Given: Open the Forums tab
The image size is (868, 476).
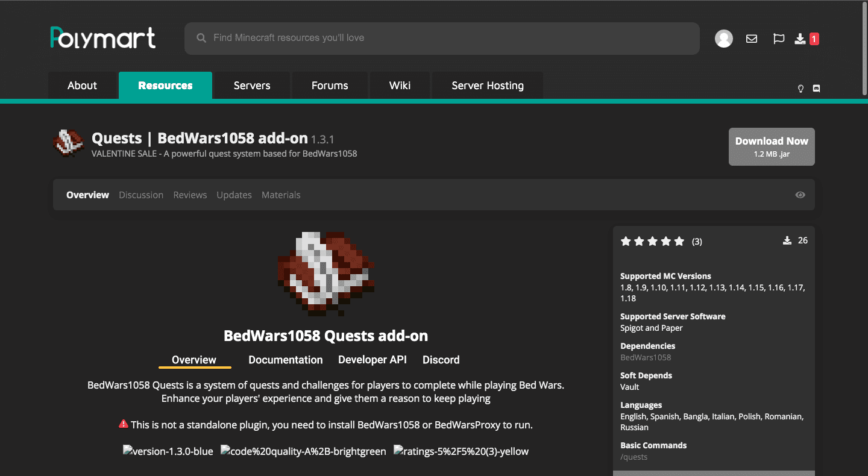Looking at the screenshot, I should pyautogui.click(x=330, y=85).
